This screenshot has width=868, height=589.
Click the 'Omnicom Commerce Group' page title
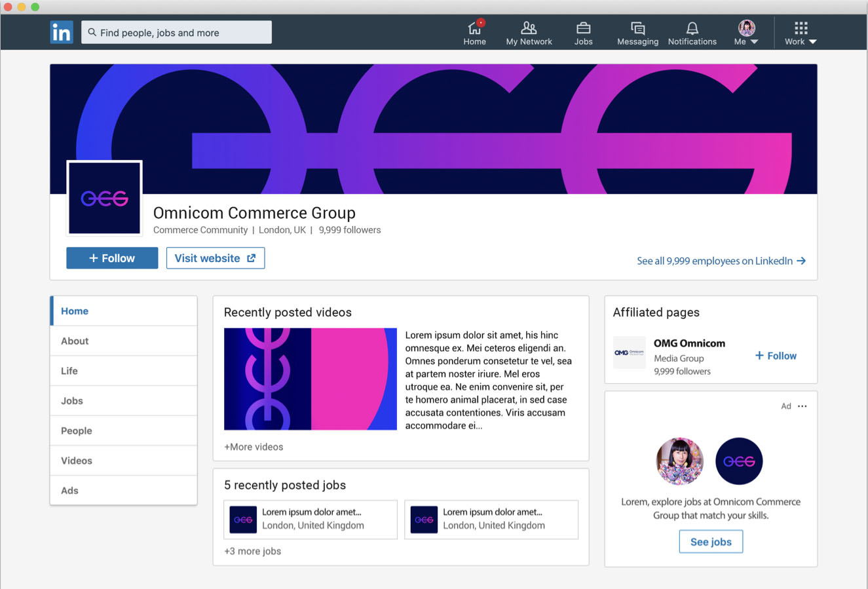tap(254, 213)
